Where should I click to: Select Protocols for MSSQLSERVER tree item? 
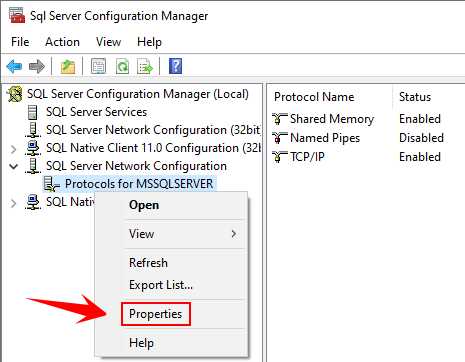[x=139, y=184]
